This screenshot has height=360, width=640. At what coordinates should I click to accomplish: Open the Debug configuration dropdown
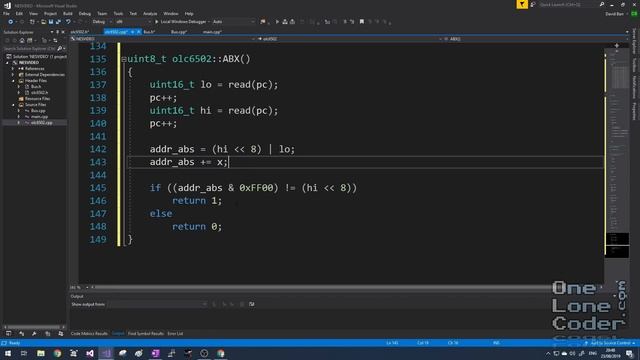(x=102, y=22)
